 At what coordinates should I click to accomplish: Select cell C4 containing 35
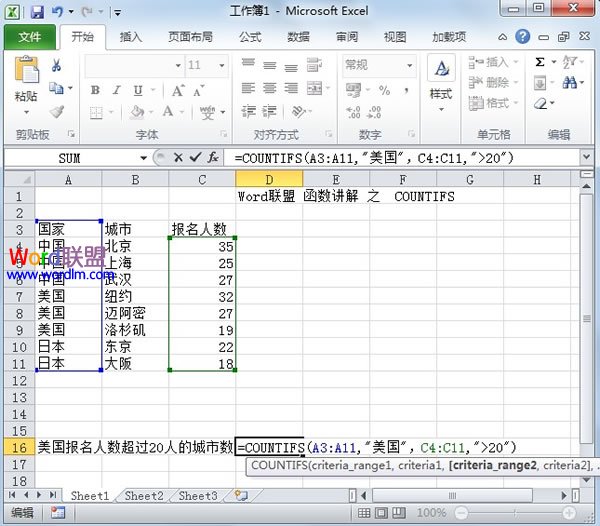(202, 245)
